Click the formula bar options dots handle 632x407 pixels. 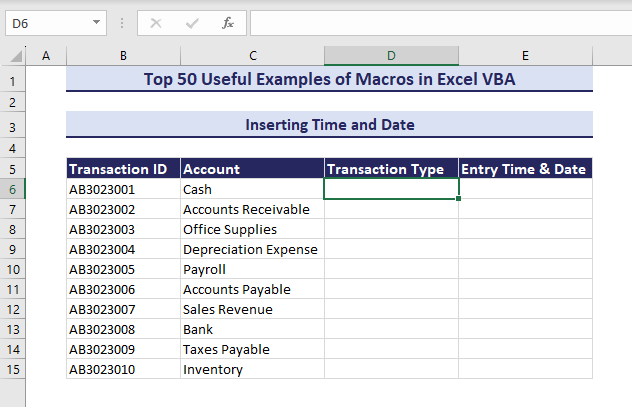[122, 22]
